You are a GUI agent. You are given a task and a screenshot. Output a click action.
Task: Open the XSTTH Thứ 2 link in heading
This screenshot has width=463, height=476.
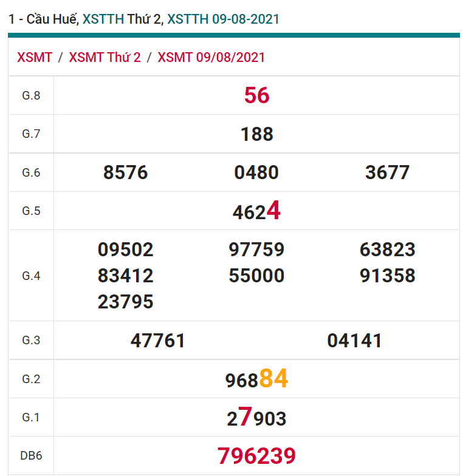click(x=123, y=19)
